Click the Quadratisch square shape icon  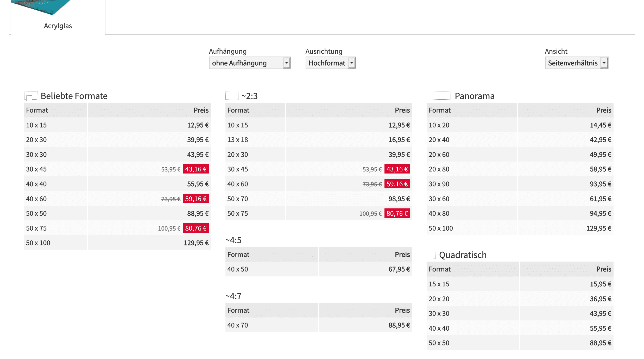431,254
